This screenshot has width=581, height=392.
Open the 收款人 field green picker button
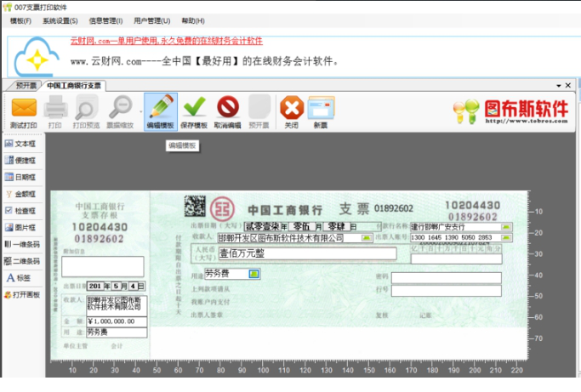pyautogui.click(x=367, y=238)
